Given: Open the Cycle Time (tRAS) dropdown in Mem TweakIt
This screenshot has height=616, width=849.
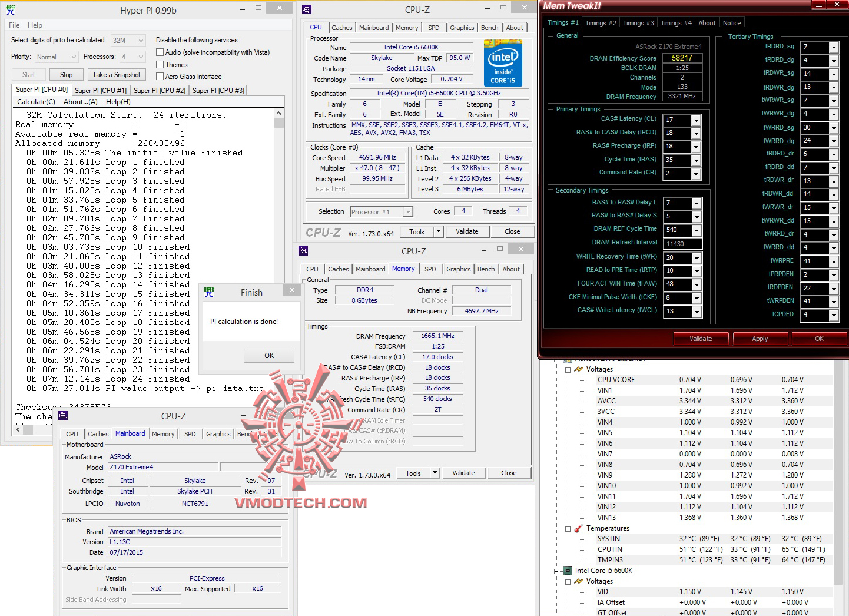Looking at the screenshot, I should [696, 160].
